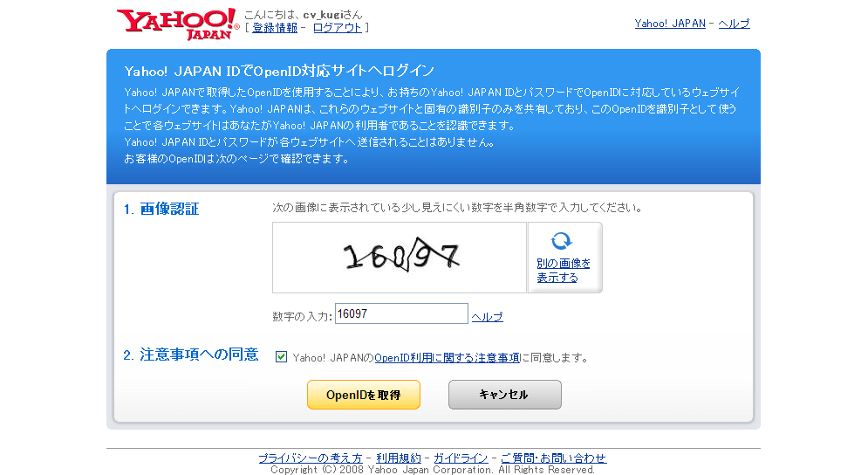
Task: Click 別の画像を表示する link
Action: [x=563, y=271]
